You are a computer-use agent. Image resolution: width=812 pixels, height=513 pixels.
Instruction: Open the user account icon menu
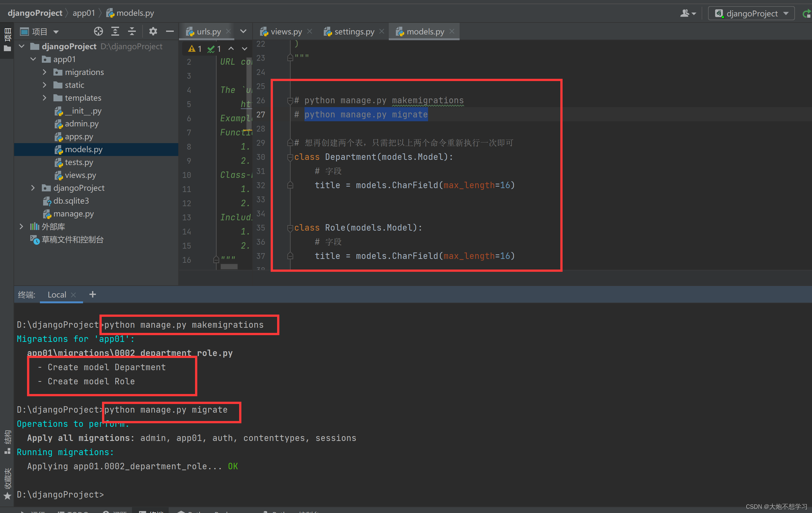coord(688,13)
